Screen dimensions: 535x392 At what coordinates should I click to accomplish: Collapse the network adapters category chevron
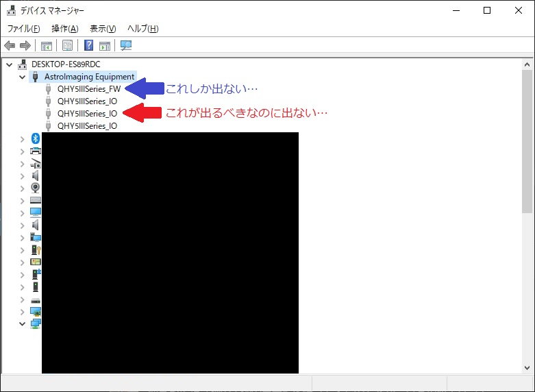pyautogui.click(x=23, y=323)
